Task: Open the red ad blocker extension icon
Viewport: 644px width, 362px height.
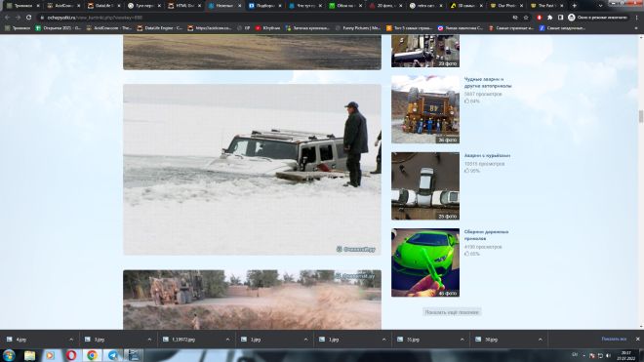Action: (x=540, y=18)
